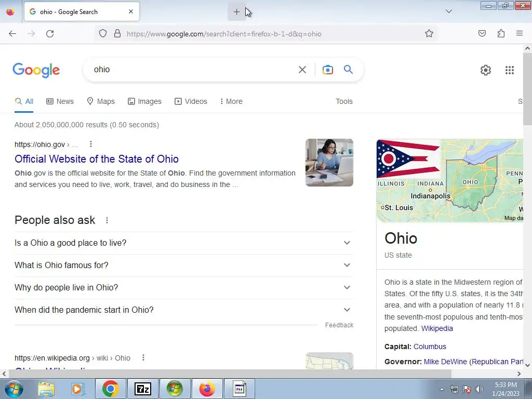Screen dimensions: 532x399
Task: Click the vertical scrollbar down arrow
Action: coord(527,365)
